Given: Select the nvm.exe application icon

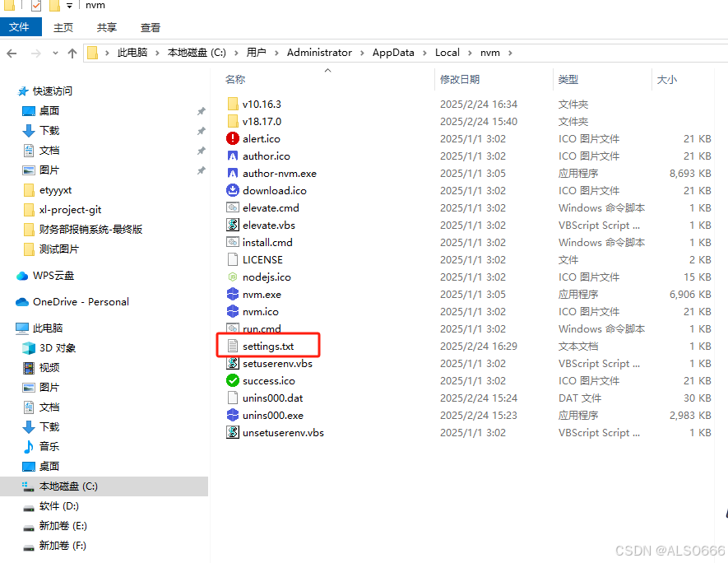Looking at the screenshot, I should pos(233,294).
